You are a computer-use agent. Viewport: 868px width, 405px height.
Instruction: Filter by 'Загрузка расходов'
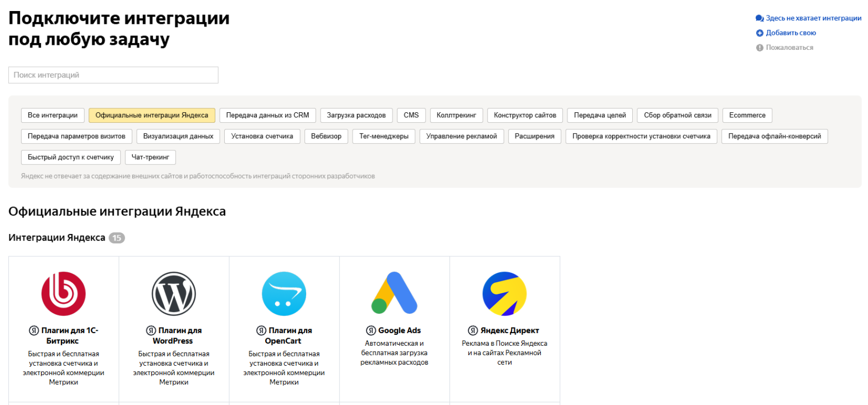coord(356,115)
